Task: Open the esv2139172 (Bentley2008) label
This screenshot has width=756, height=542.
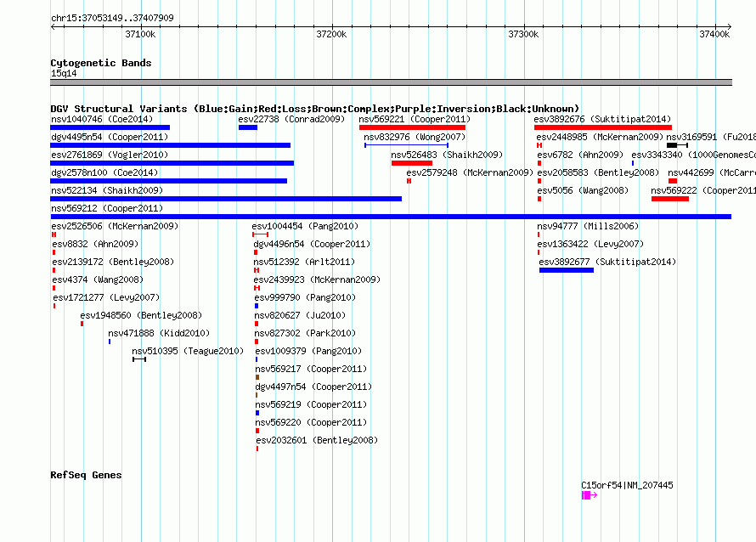Action: [x=113, y=262]
